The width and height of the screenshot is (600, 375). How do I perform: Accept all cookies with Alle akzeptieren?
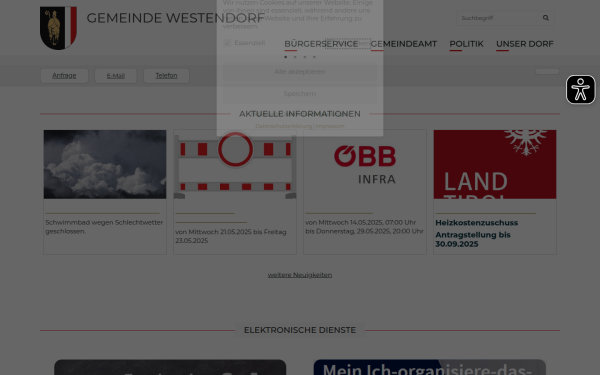coord(300,72)
